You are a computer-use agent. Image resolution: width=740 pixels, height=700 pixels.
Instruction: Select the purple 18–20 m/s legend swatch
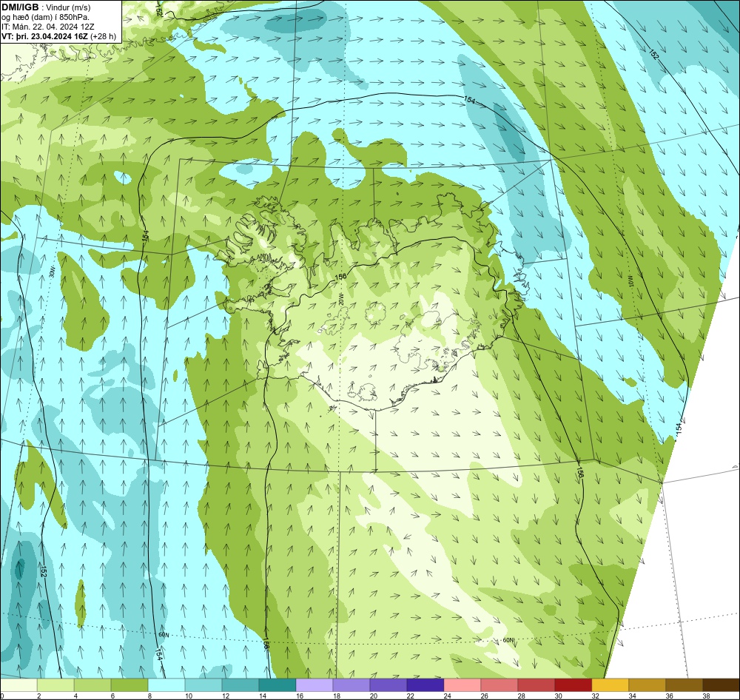click(351, 685)
